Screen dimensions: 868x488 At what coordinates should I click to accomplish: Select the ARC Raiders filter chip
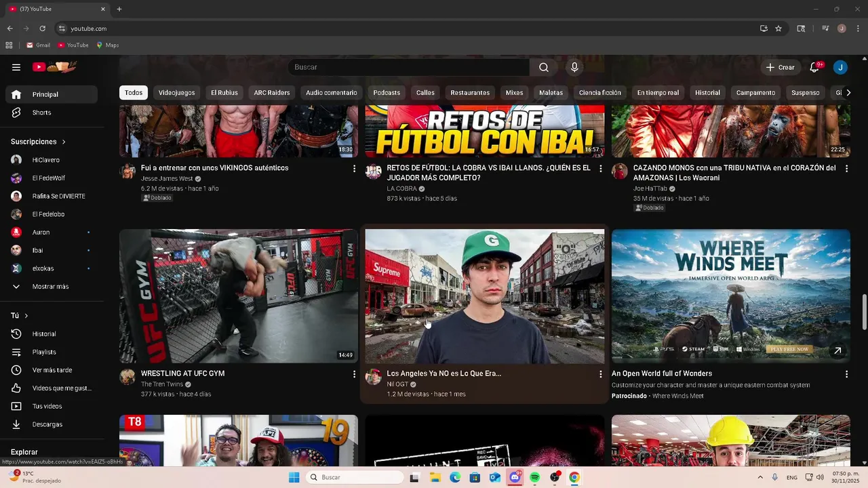click(271, 93)
